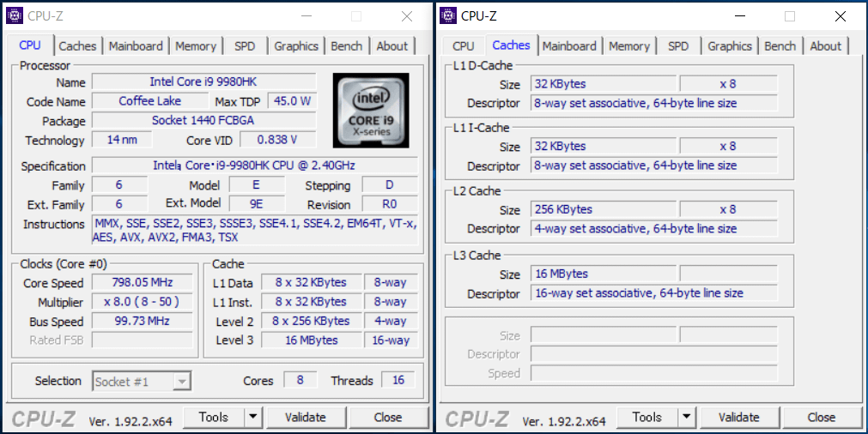Click the empty Rated FSB field

(x=143, y=340)
